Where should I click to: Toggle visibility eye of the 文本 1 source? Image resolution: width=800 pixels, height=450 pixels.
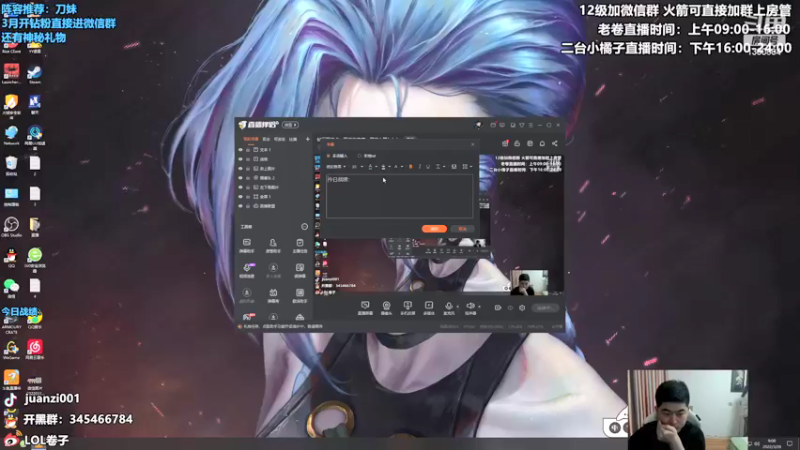[x=240, y=150]
